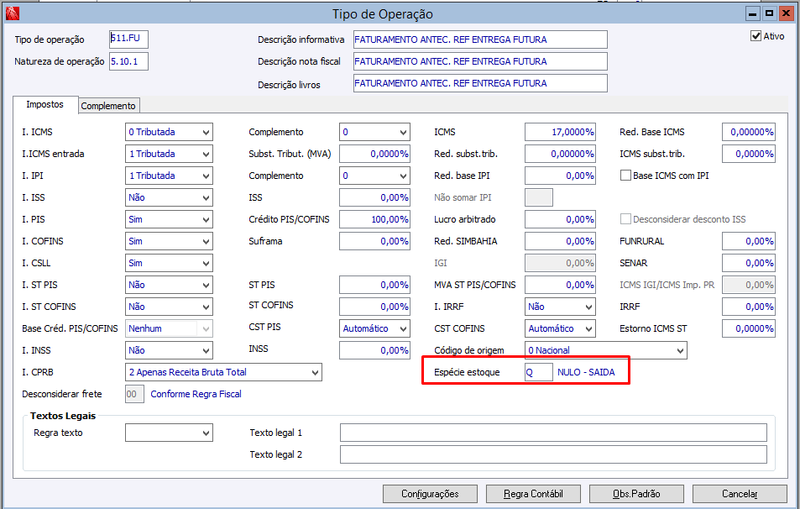Screen dimensions: 800x509
Task: Click the 'Conforme Regra Fiscal' text
Action: click(x=196, y=394)
